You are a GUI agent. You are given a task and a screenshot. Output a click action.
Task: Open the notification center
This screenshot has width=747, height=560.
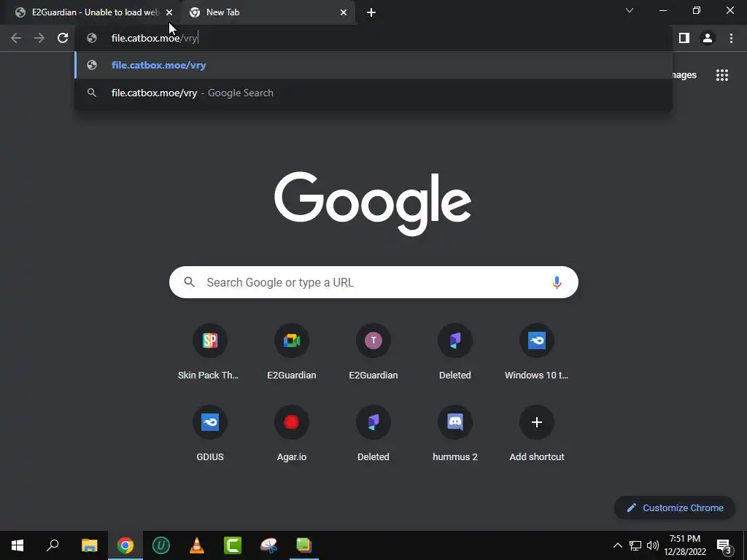pos(724,545)
